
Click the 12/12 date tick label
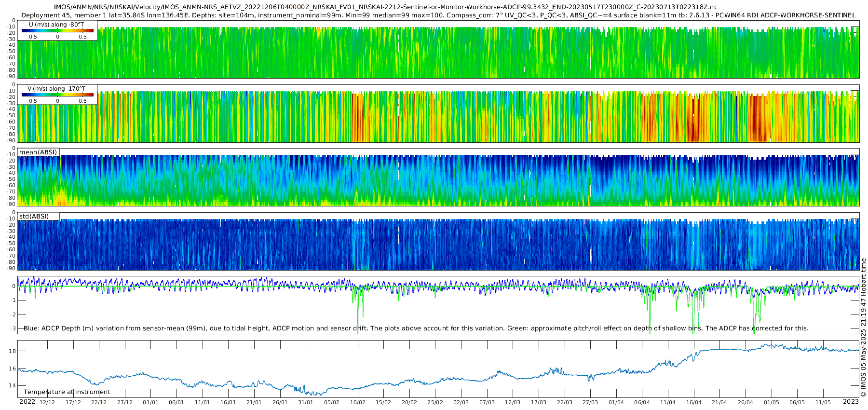[47, 402]
